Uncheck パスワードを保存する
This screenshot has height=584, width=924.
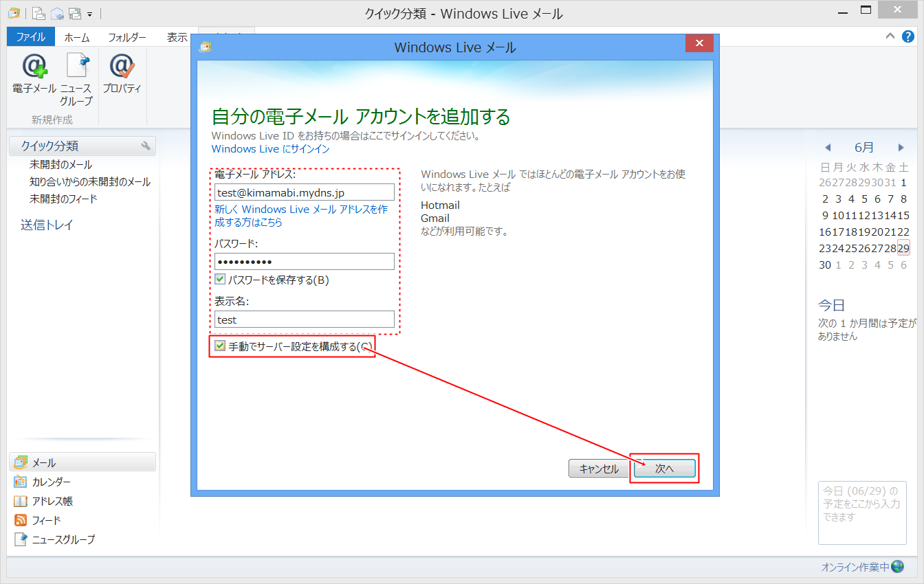pyautogui.click(x=220, y=278)
